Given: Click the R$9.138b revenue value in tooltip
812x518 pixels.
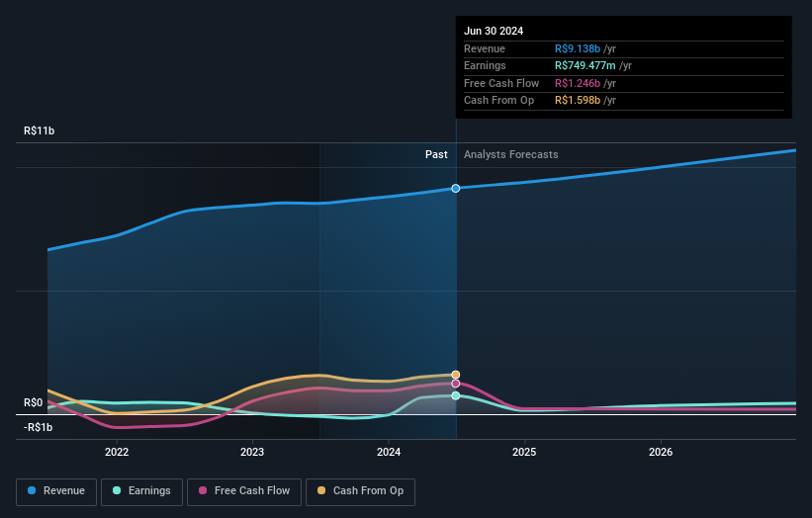Looking at the screenshot, I should (578, 48).
